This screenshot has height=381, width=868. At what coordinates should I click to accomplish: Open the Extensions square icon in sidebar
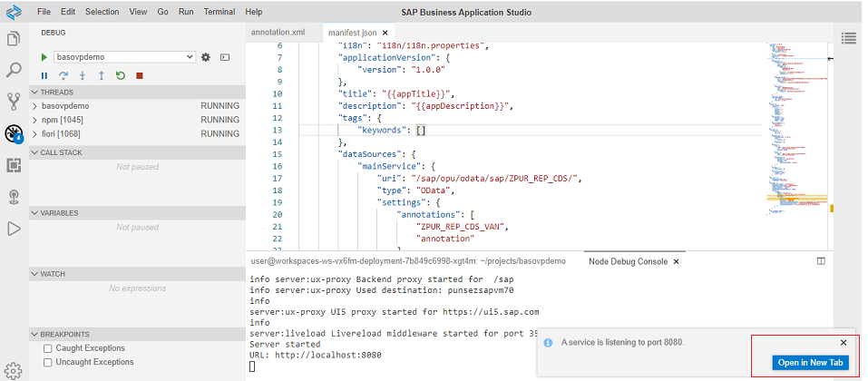click(x=14, y=165)
